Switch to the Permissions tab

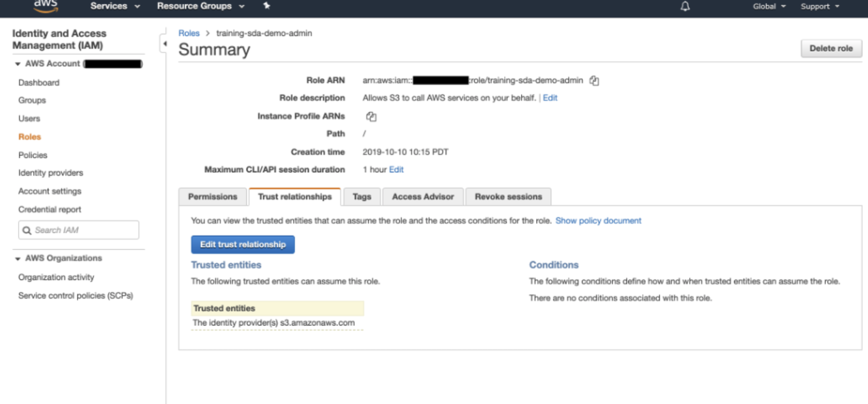click(x=213, y=197)
